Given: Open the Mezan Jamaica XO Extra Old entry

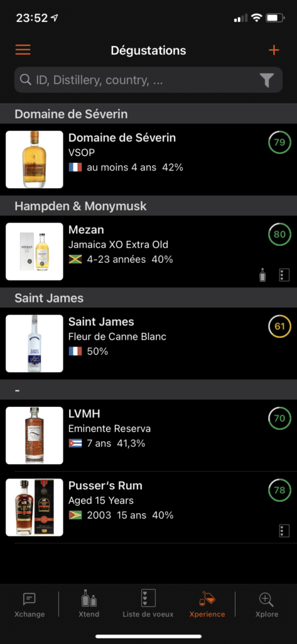Looking at the screenshot, I should point(148,252).
